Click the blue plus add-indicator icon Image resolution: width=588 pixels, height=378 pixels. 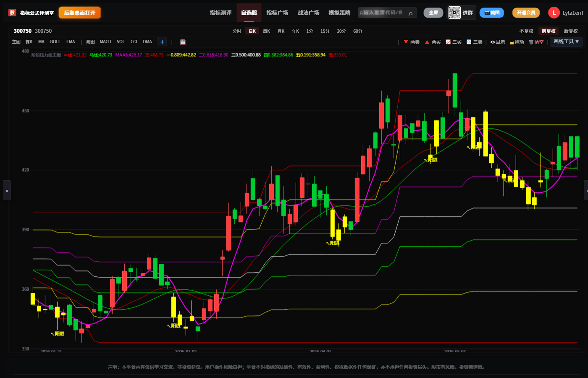point(162,42)
